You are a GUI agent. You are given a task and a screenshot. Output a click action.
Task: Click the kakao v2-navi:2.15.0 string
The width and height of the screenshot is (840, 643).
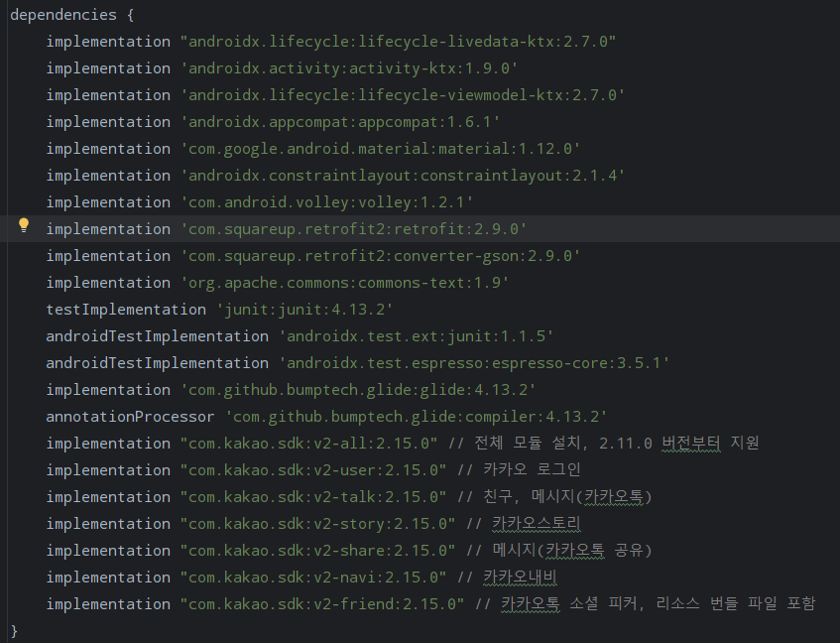(313, 578)
